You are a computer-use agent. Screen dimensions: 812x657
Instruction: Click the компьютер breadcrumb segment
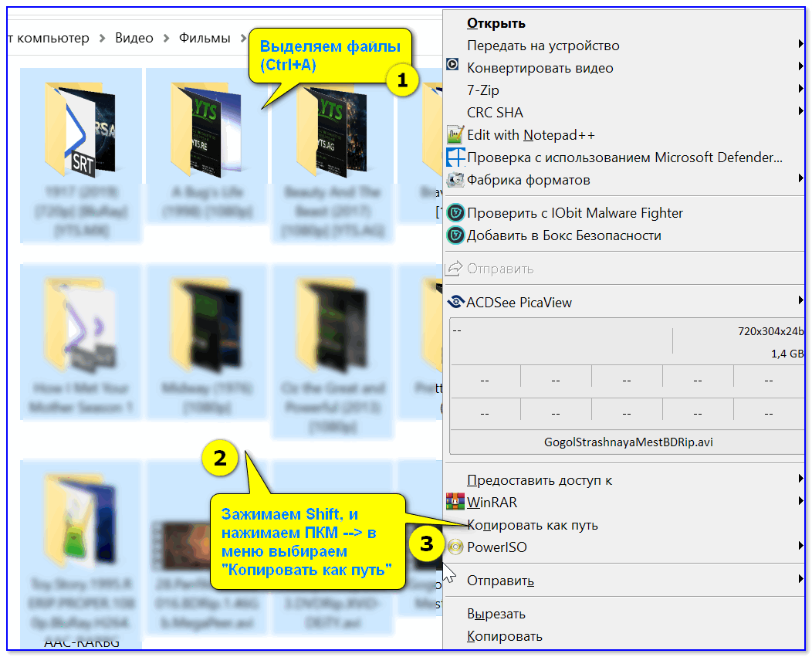coord(52,38)
